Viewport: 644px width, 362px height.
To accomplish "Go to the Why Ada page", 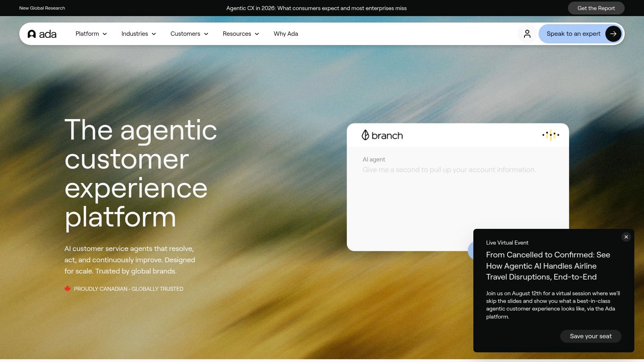I will click(286, 34).
